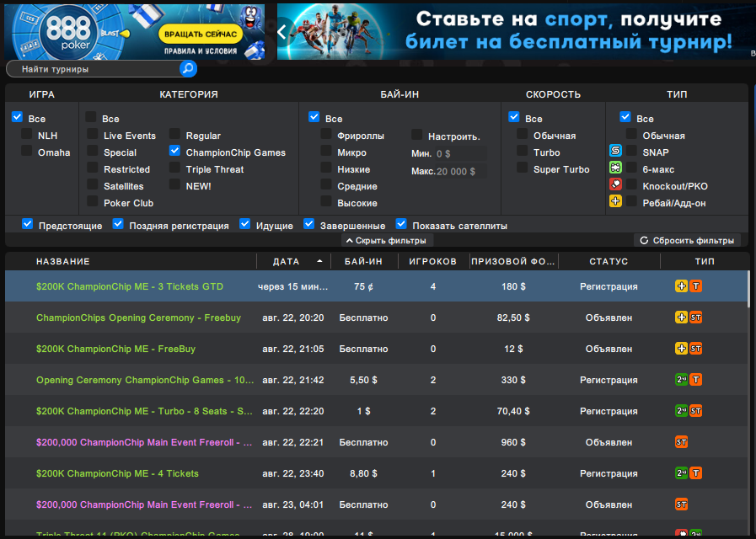Sort by the ТИП column header

tap(705, 261)
